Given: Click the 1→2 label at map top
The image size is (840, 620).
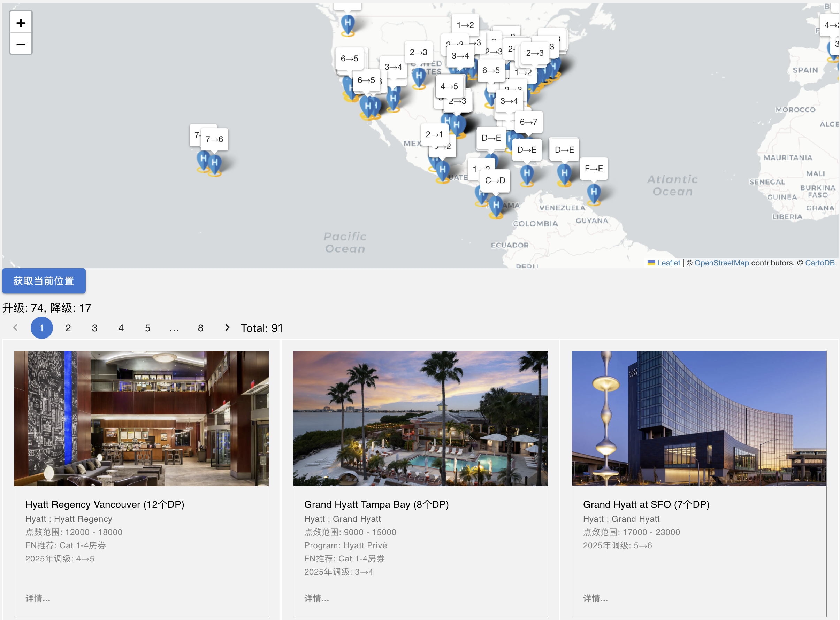Looking at the screenshot, I should (x=465, y=25).
